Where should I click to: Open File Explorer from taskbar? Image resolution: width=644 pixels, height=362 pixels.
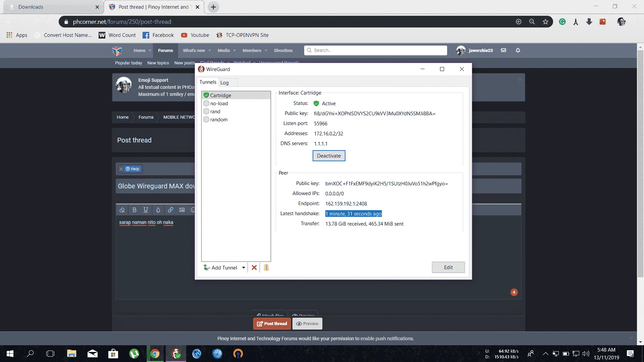click(x=72, y=354)
